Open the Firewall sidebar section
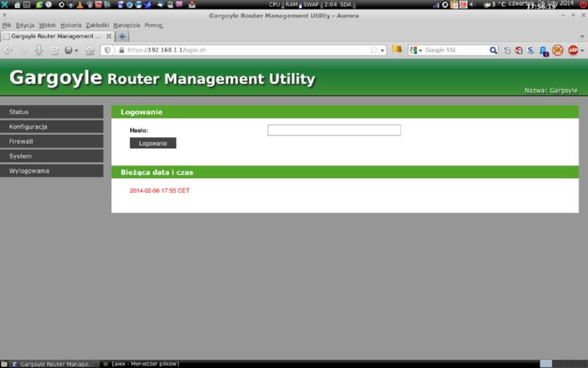 [x=52, y=141]
